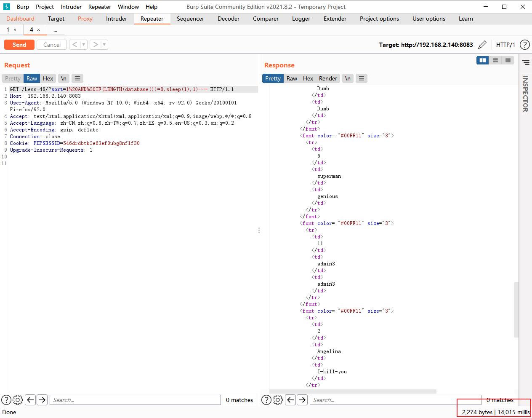Go forward to next request in history
This screenshot has height=418, width=532.
point(95,45)
